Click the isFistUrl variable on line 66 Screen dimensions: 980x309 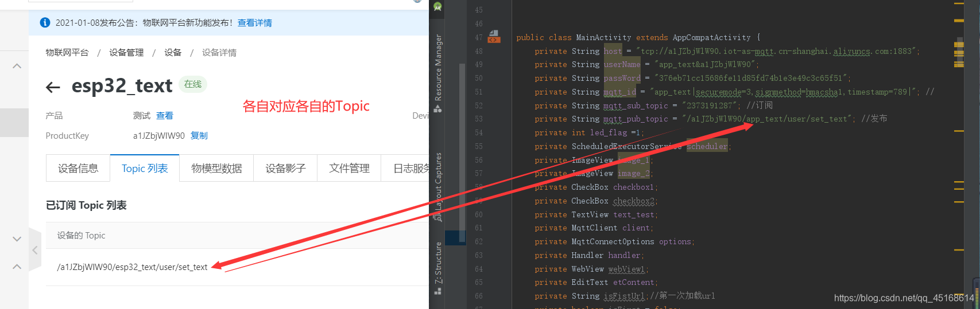pyautogui.click(x=624, y=296)
